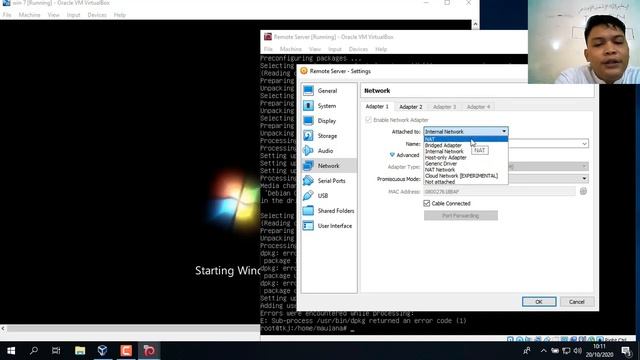640x360 pixels.
Task: Open VirtualBox cube icon in taskbar
Action: [x=102, y=351]
